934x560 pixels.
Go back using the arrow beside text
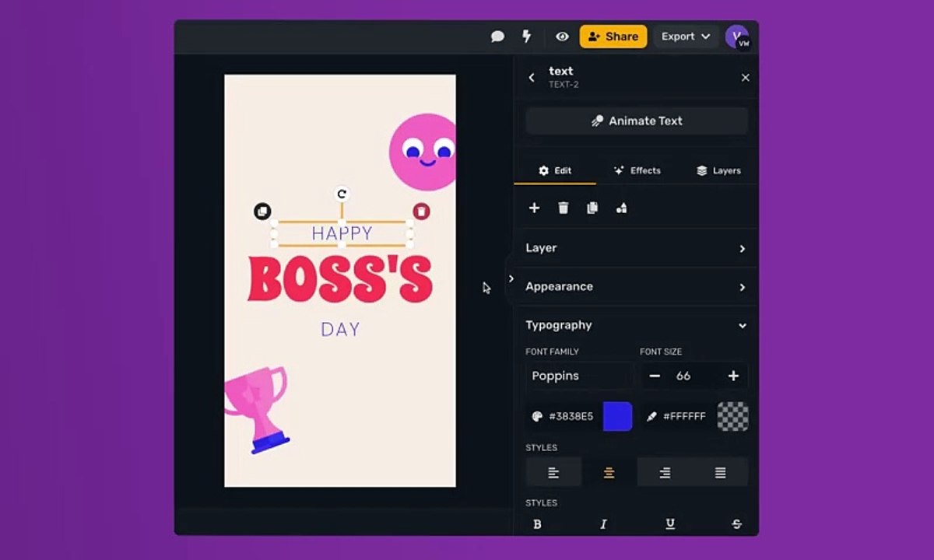[x=532, y=77]
